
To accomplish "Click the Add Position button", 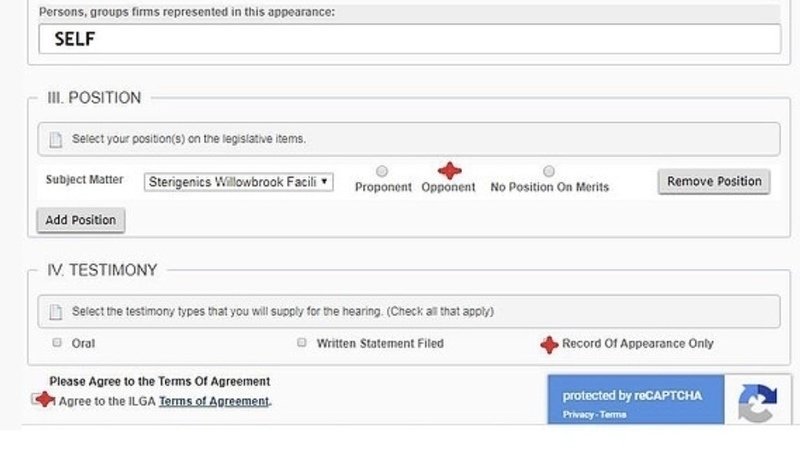I will tap(81, 220).
